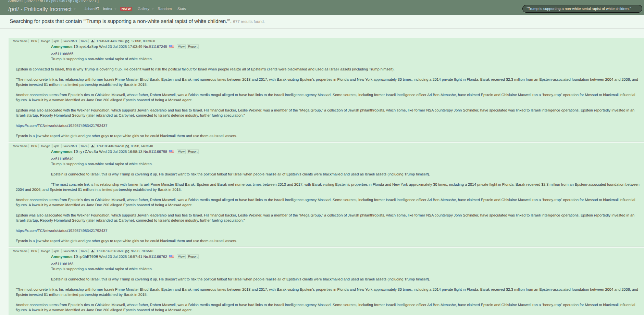Download image 1741188434694228.jpg via download icon
The width and height of the screenshot is (644, 315).
click(x=92, y=146)
